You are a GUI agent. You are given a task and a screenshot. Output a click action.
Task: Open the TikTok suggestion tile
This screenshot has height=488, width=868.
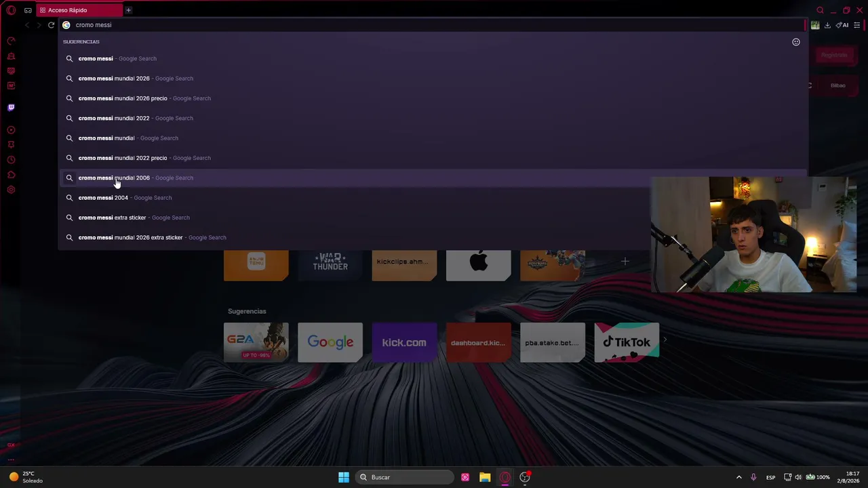(x=627, y=342)
